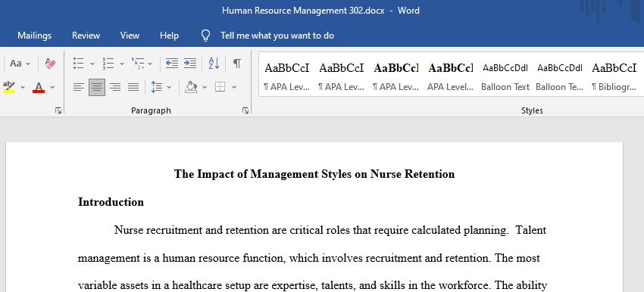The image size is (644, 292).
Task: Align text to the right
Action: pyautogui.click(x=115, y=87)
